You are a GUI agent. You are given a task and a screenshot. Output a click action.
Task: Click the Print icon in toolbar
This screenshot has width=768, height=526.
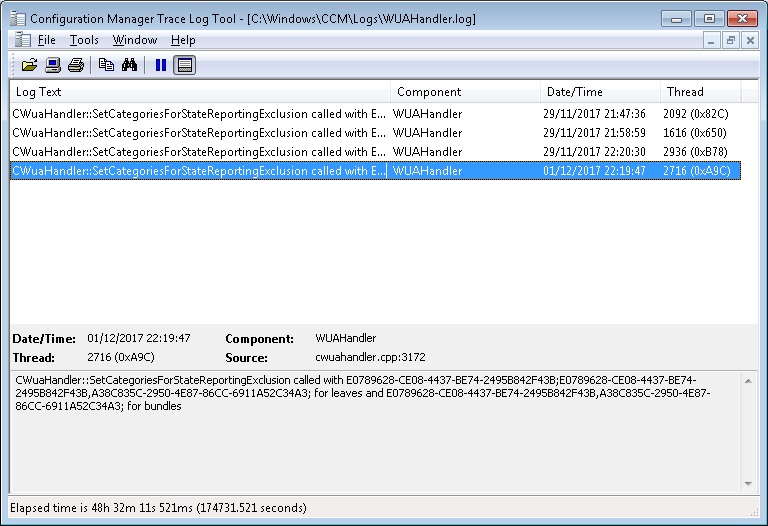tap(75, 65)
